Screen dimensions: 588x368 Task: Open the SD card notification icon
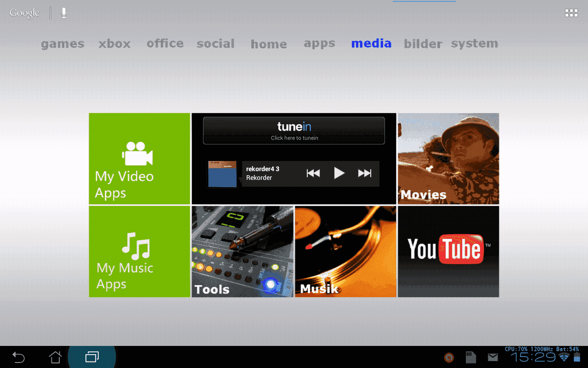pyautogui.click(x=471, y=357)
